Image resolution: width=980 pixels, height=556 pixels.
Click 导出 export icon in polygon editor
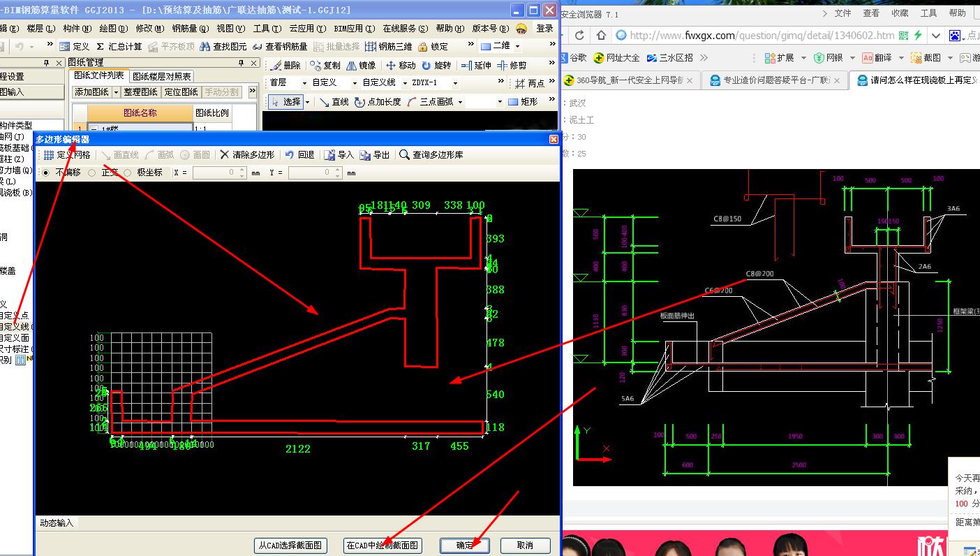(375, 155)
